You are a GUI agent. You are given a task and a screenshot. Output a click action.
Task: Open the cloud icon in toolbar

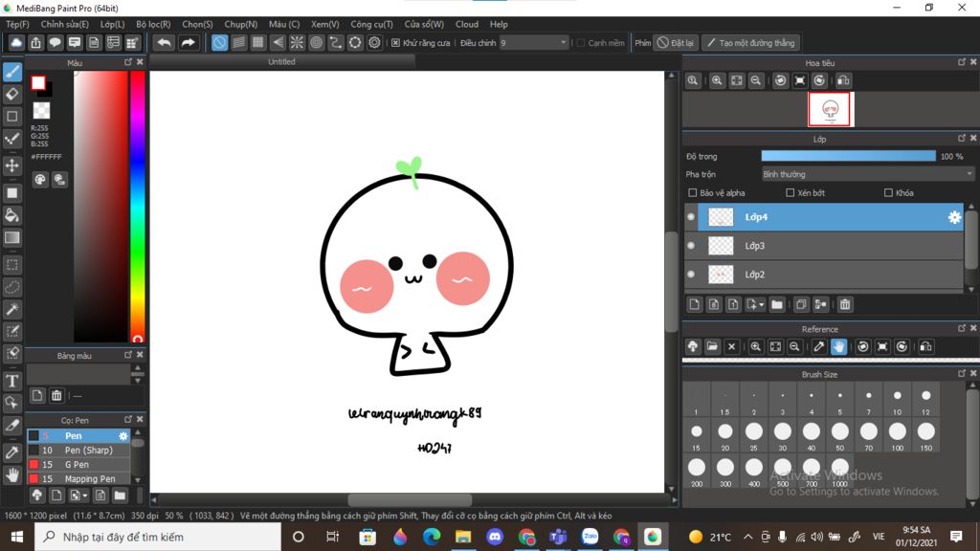(16, 42)
